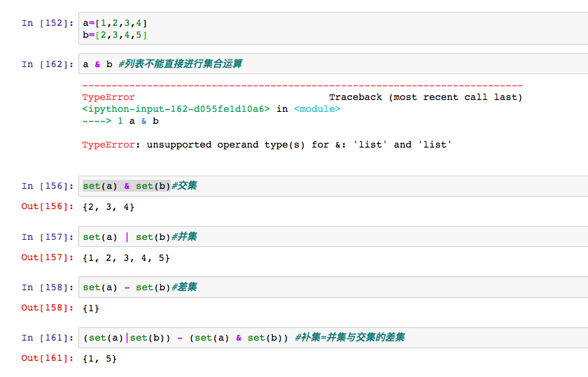Click the 'a=[1,2,3,4]' code line

coord(115,23)
